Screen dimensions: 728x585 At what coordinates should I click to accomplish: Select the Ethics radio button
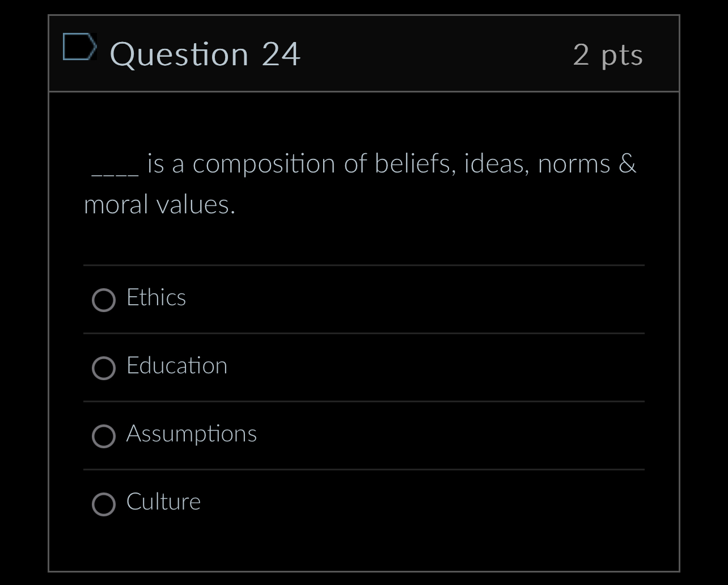click(x=103, y=300)
